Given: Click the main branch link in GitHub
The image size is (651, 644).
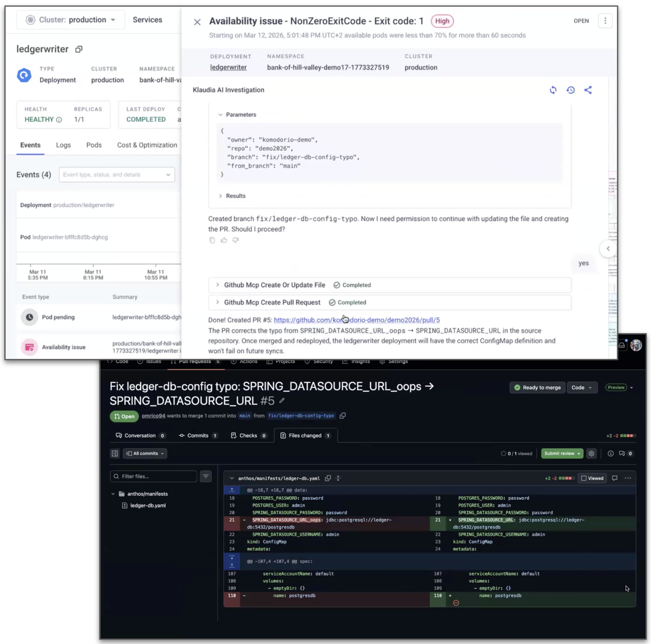Looking at the screenshot, I should (245, 416).
